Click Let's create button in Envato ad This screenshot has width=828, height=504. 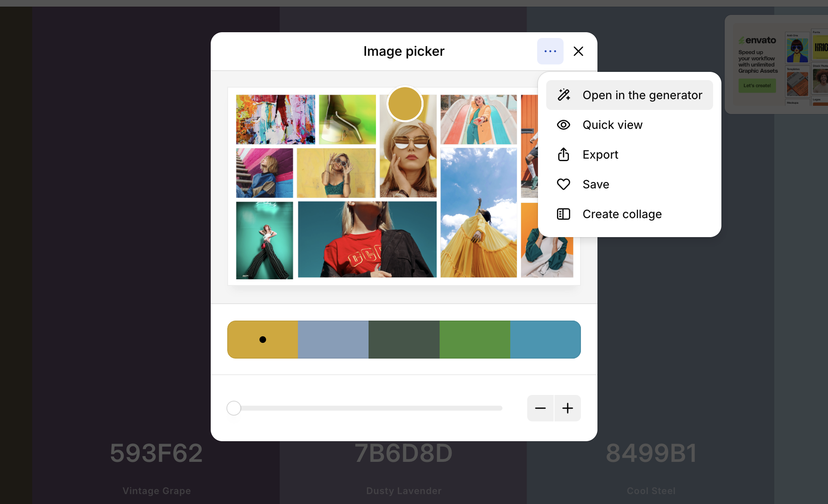(x=757, y=86)
